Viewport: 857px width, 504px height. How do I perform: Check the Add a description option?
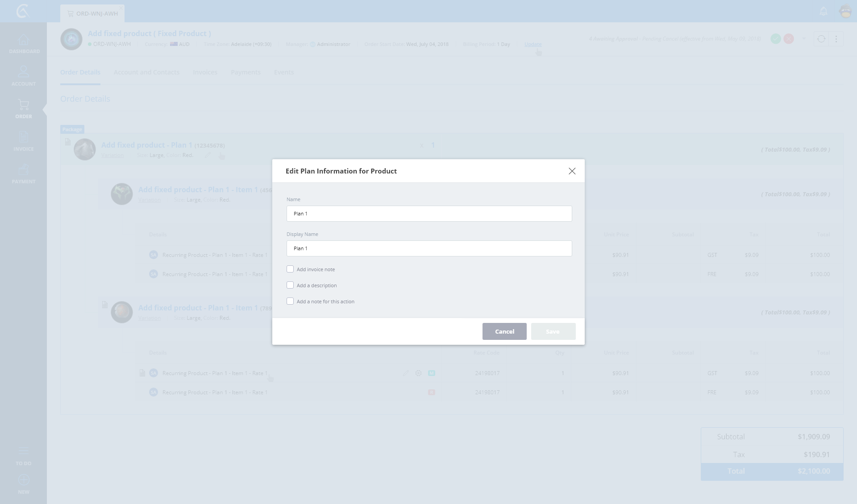coord(290,285)
